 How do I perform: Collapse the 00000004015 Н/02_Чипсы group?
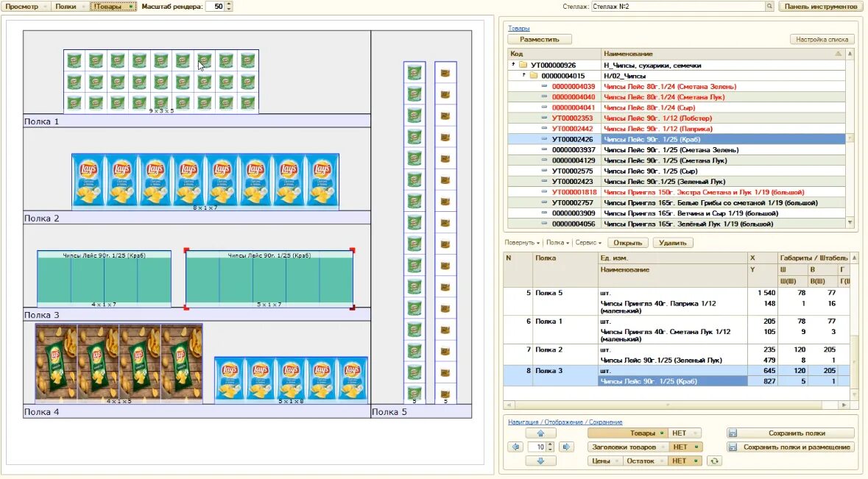523,74
